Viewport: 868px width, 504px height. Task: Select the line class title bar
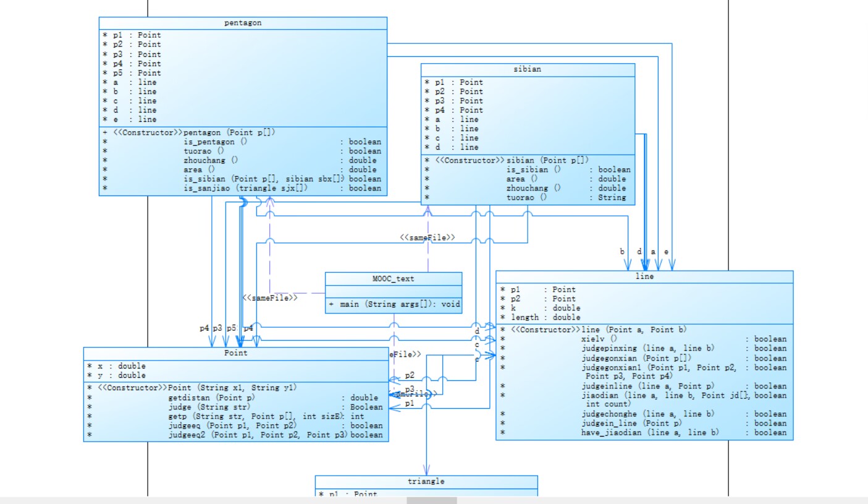point(644,277)
